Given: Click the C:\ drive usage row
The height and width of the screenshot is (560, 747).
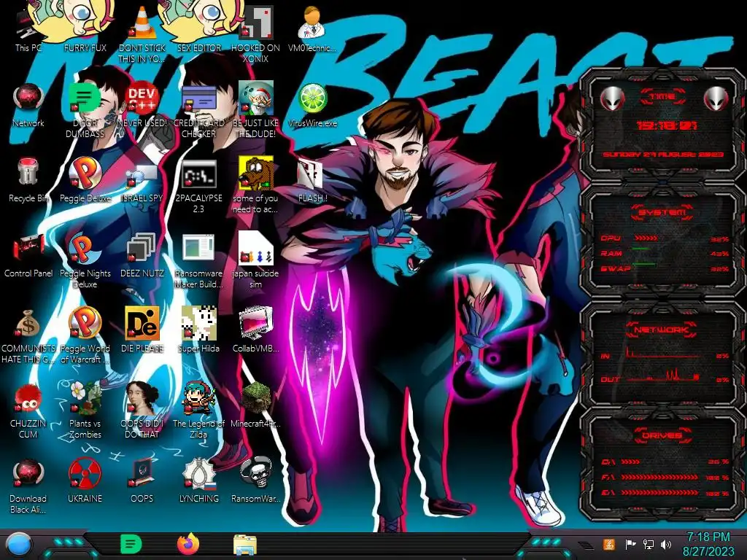Looking at the screenshot, I should click(665, 462).
